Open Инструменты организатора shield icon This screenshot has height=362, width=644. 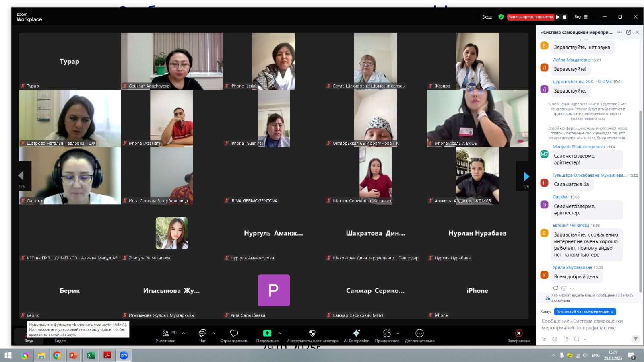click(x=312, y=333)
